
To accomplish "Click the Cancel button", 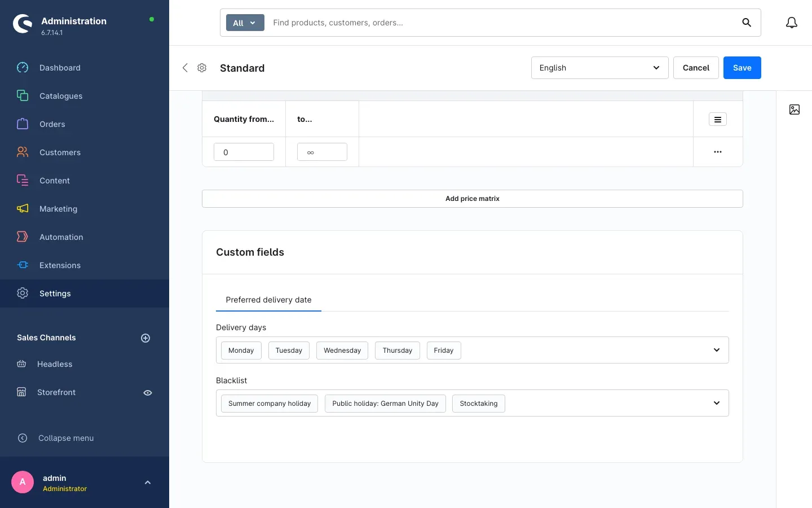I will pos(696,68).
